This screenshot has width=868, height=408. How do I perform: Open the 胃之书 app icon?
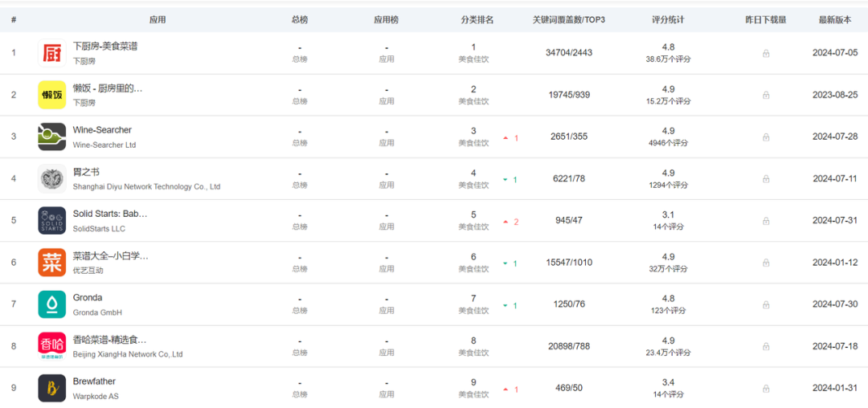point(52,178)
